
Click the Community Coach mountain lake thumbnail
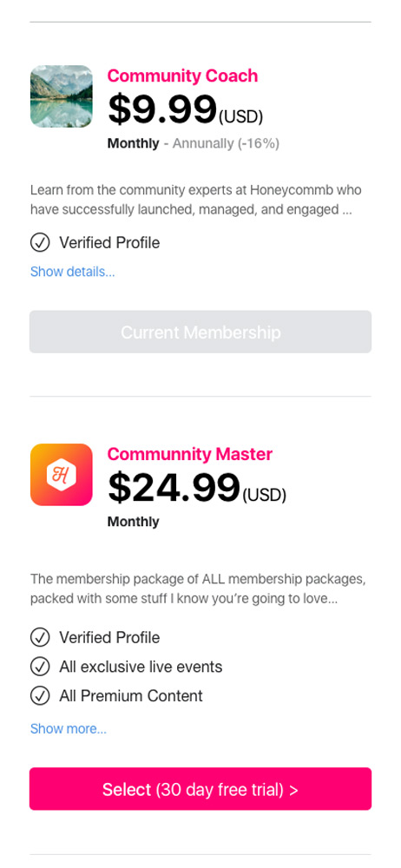62,96
